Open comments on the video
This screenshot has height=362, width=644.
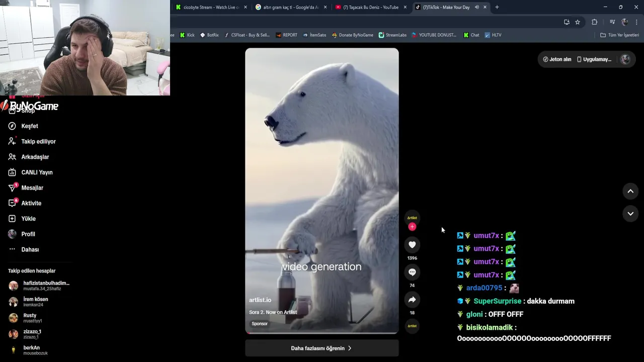click(x=412, y=272)
